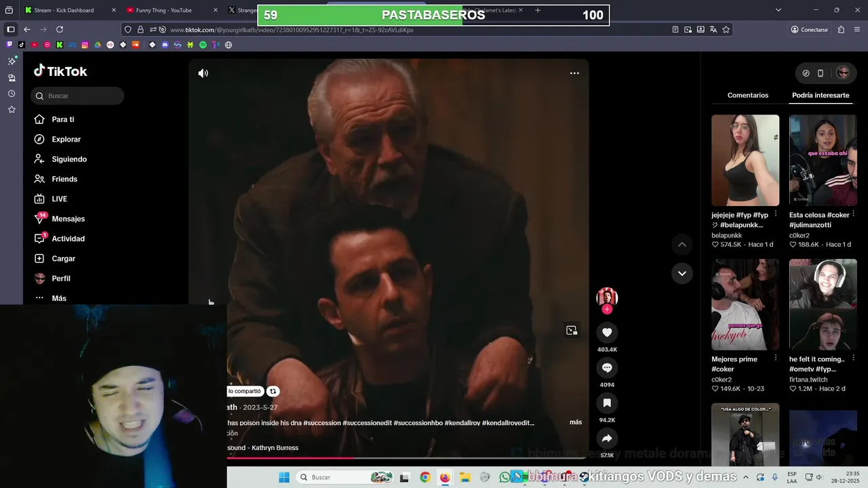Viewport: 868px width, 488px height.
Task: Go to the previous video arrow
Action: [682, 244]
